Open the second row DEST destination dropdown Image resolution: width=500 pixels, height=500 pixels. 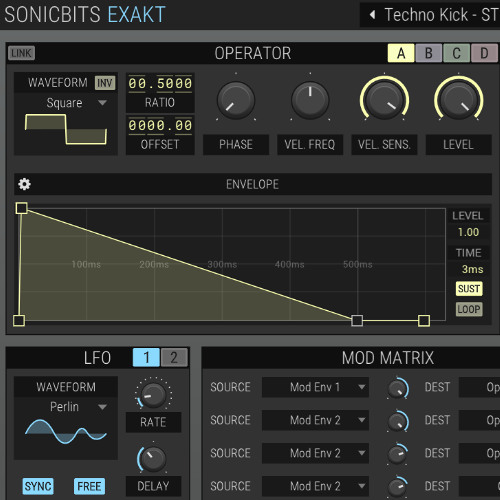tap(479, 420)
